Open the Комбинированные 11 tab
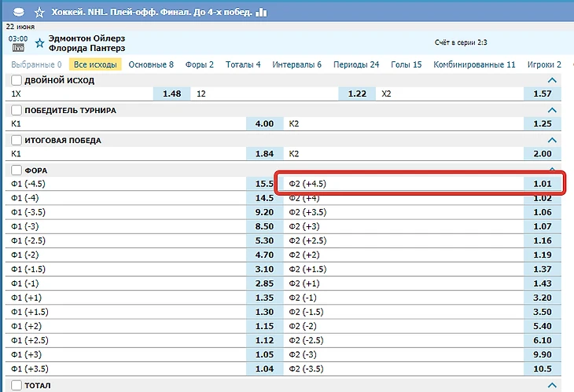574x392 pixels. pos(474,64)
